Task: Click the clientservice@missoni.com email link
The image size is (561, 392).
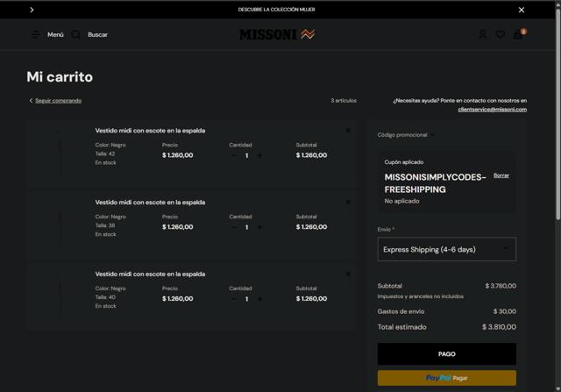Action: coord(493,110)
